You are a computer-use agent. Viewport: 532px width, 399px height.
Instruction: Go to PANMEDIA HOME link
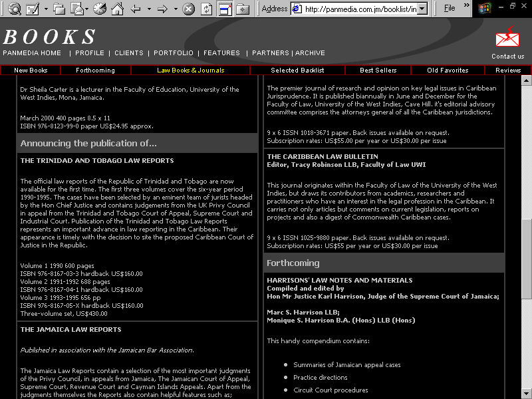(32, 53)
